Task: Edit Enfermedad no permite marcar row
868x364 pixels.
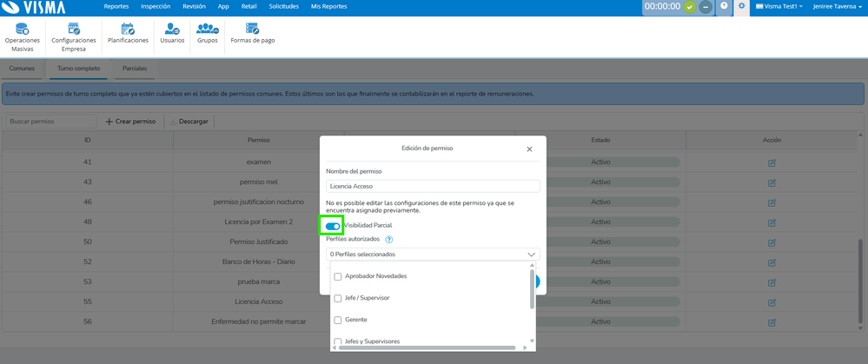Action: (x=772, y=322)
